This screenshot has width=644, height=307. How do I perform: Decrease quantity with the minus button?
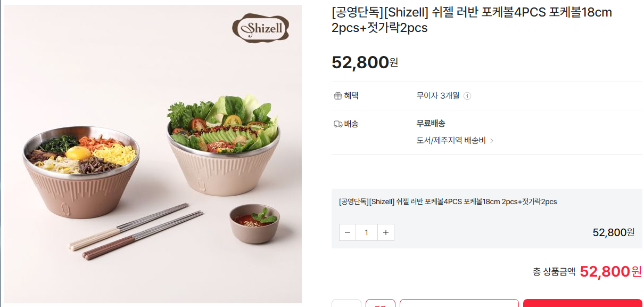coord(348,232)
